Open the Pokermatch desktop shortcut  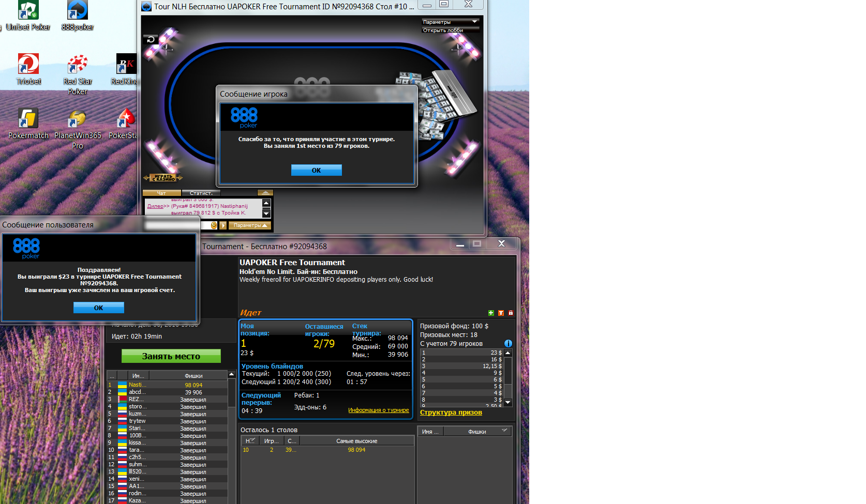pyautogui.click(x=28, y=124)
